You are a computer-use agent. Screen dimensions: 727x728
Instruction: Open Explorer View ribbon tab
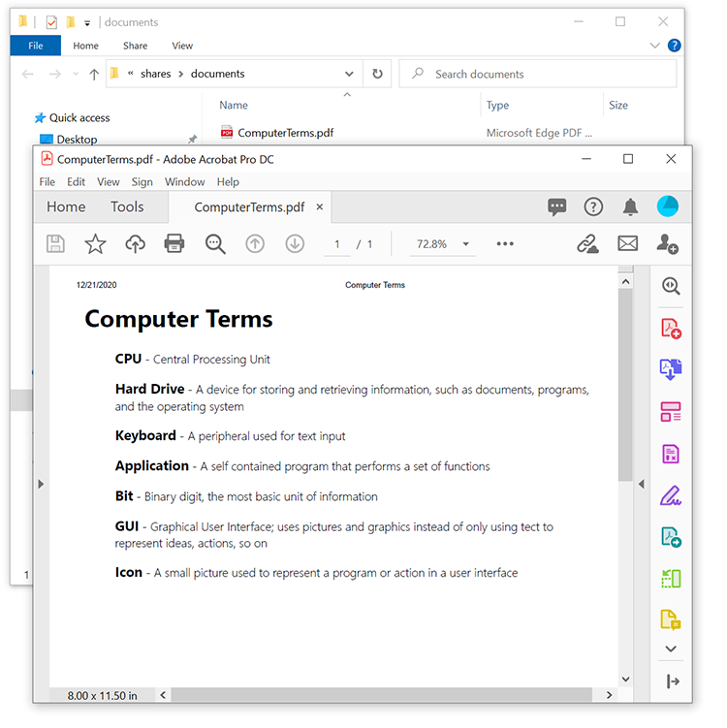(x=182, y=46)
